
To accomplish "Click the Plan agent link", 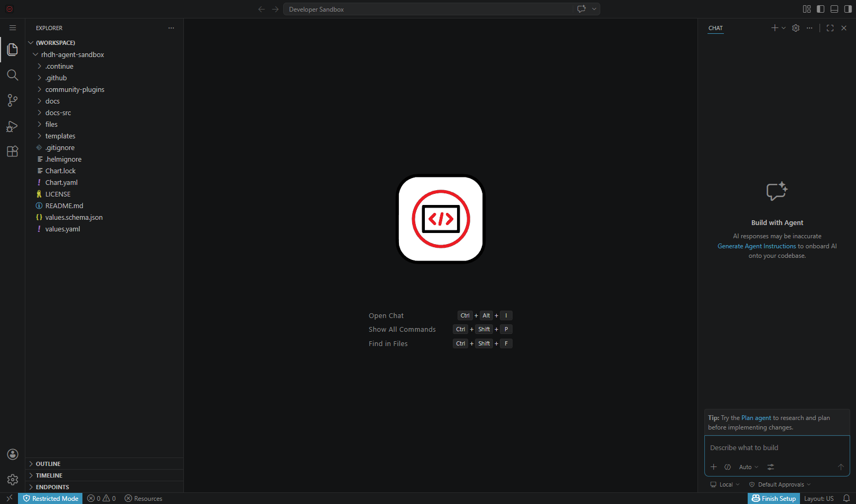I will coord(756,418).
